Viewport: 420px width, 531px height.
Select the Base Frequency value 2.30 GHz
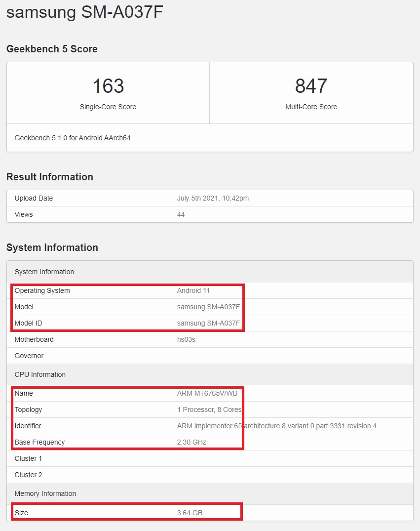191,442
